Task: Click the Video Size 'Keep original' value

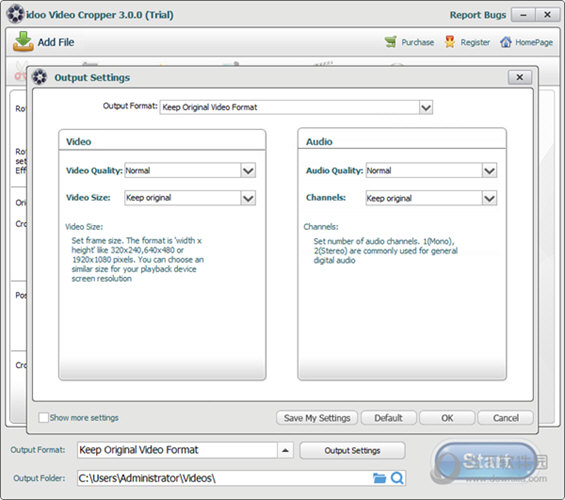Action: 148,198
